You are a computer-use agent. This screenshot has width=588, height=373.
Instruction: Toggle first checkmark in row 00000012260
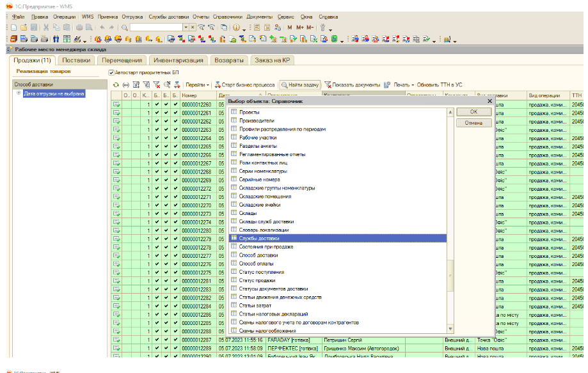[x=157, y=104]
